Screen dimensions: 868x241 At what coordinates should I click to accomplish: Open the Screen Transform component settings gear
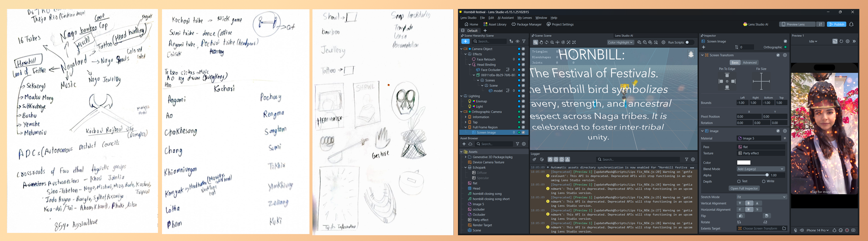click(785, 55)
